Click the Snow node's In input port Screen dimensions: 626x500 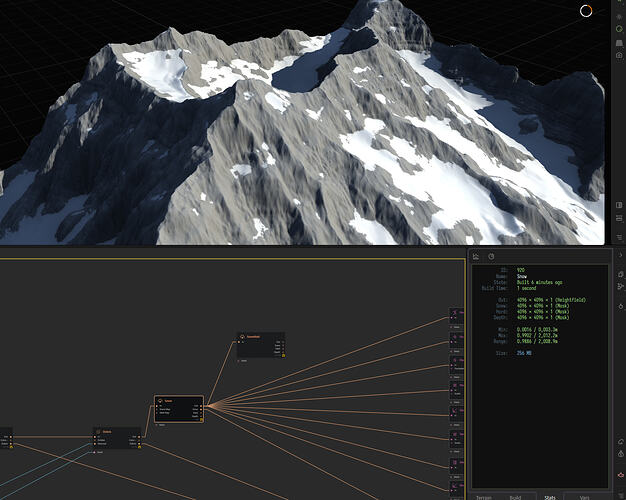(156, 406)
